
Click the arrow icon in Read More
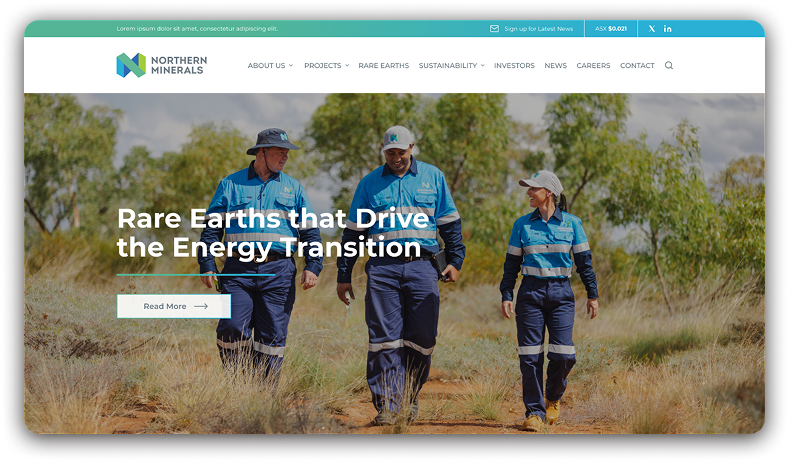point(201,306)
